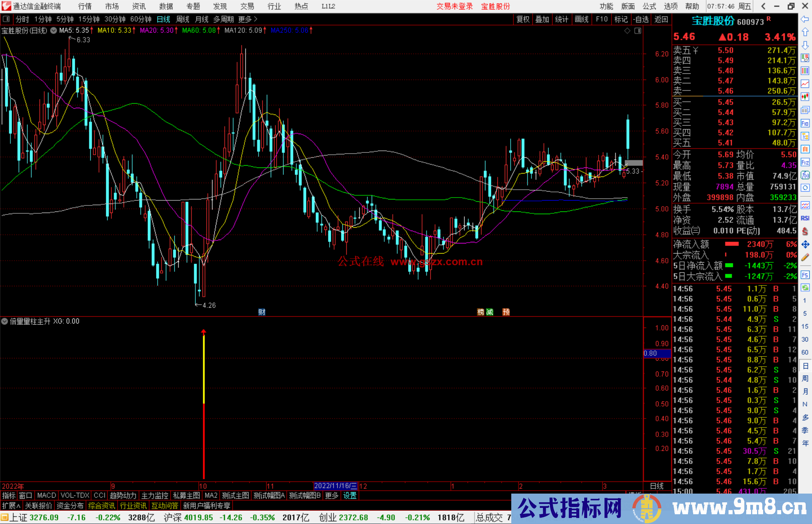Select the pencil drawing tool icon

(805, 258)
